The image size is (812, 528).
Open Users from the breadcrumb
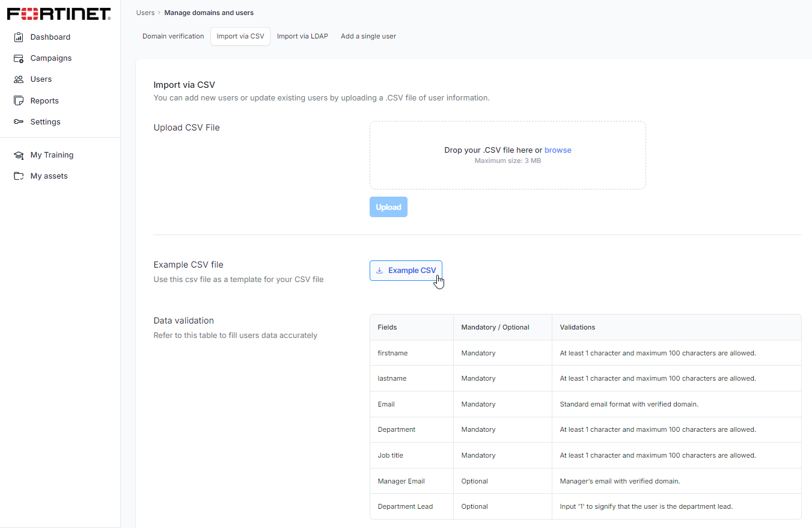145,12
